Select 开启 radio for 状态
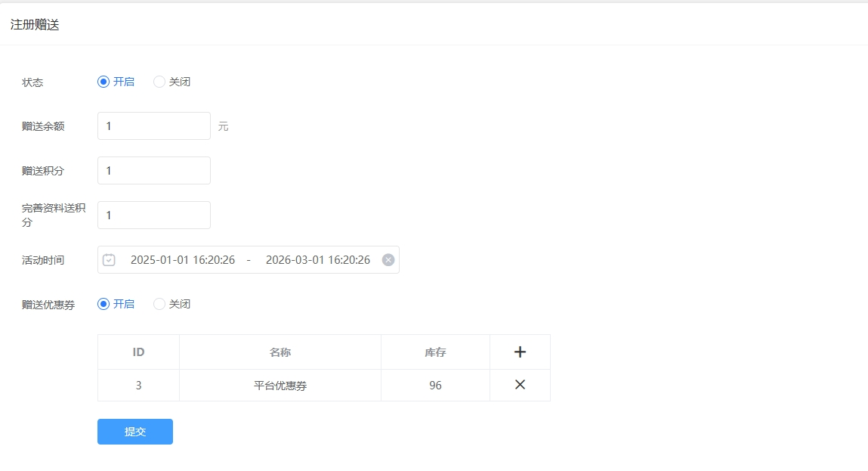Viewport: 868px width, 471px height. 103,82
